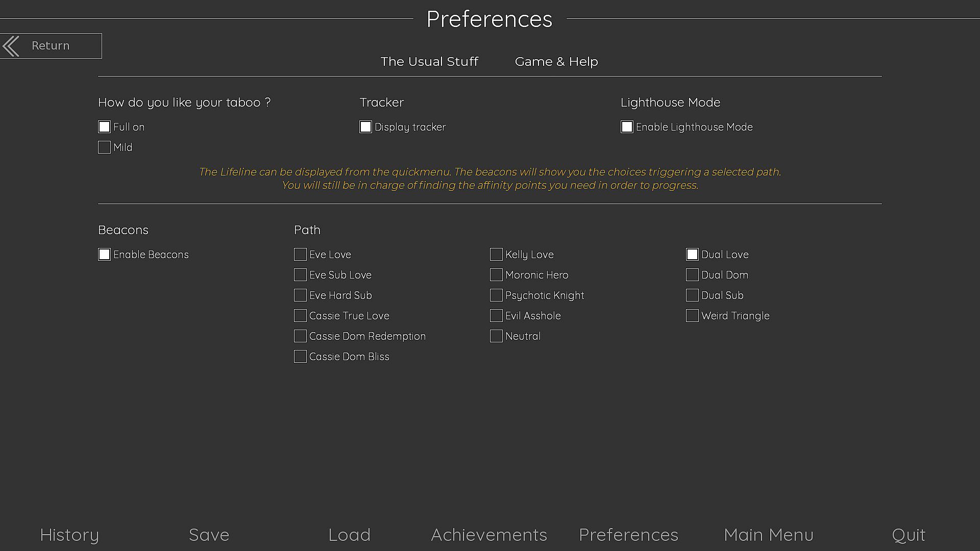Toggle Enable Lighthouse Mode checkbox
Screen dimensions: 980x551
coord(627,127)
